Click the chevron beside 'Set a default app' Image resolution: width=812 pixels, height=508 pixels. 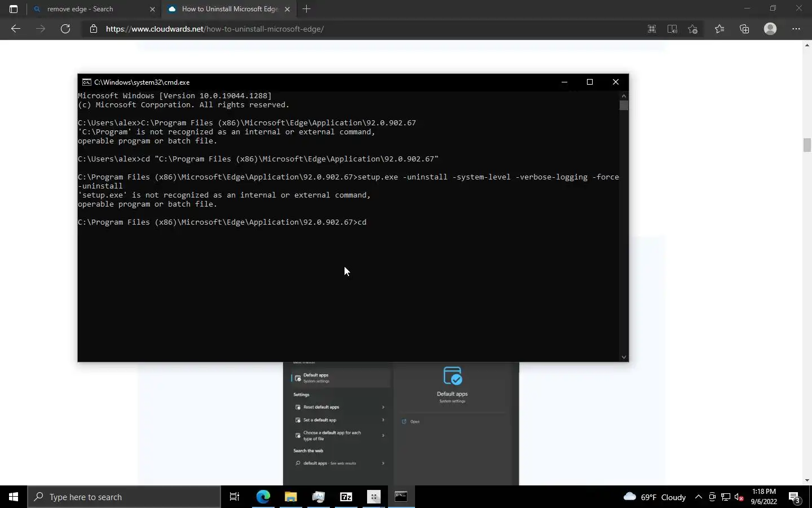(383, 420)
